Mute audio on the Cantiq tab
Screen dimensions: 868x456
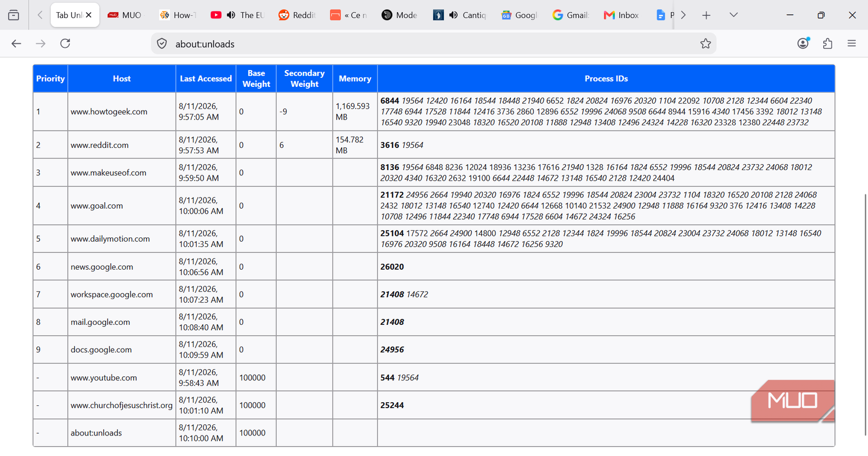pos(453,15)
